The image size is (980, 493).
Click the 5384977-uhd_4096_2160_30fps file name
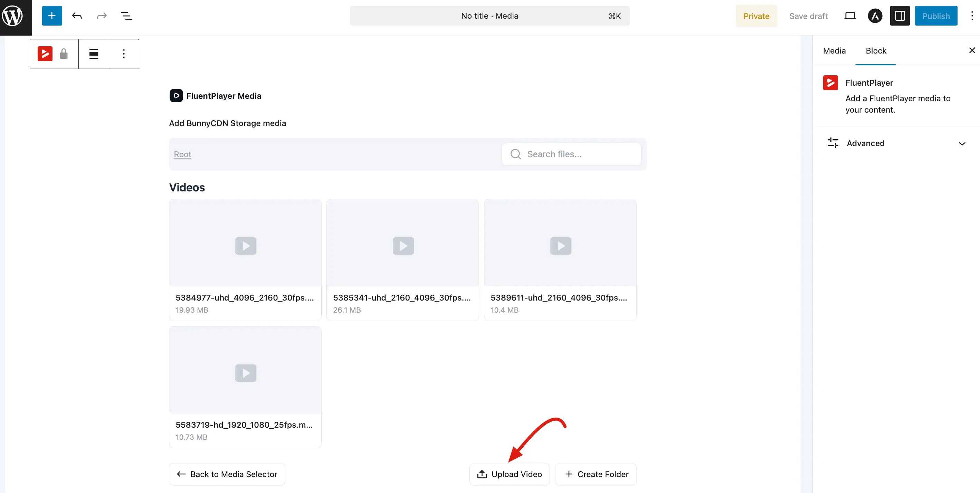(245, 297)
